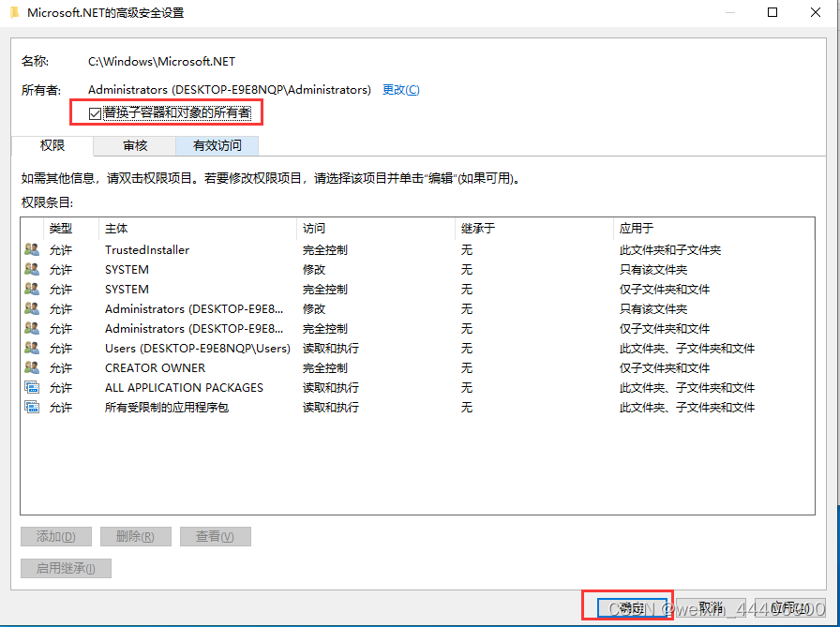
Task: Click the 启用继承(I) button
Action: coord(66,568)
